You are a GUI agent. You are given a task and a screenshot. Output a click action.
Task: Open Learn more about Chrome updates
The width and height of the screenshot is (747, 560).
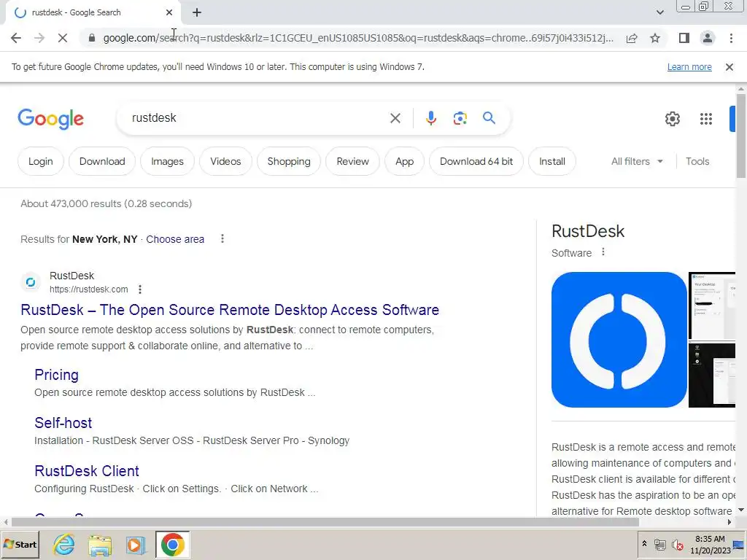point(689,67)
